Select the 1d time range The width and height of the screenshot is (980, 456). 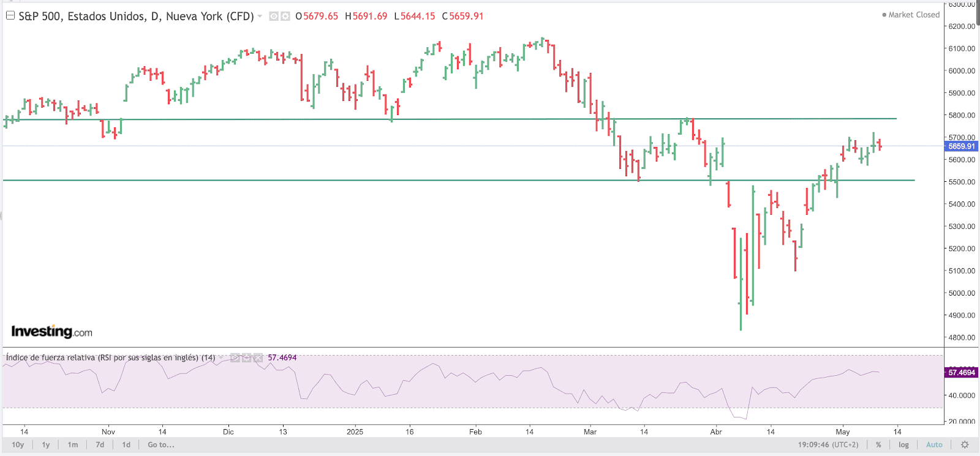[x=126, y=445]
